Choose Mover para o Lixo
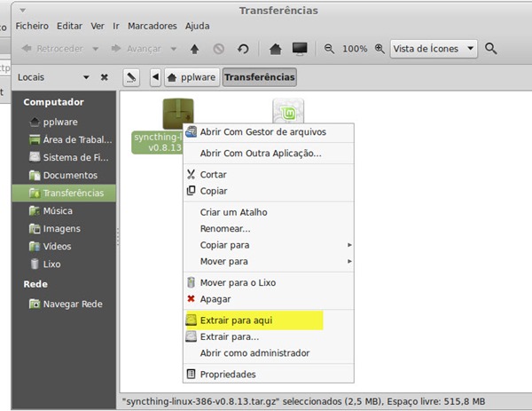This screenshot has width=532, height=411. pos(269,282)
